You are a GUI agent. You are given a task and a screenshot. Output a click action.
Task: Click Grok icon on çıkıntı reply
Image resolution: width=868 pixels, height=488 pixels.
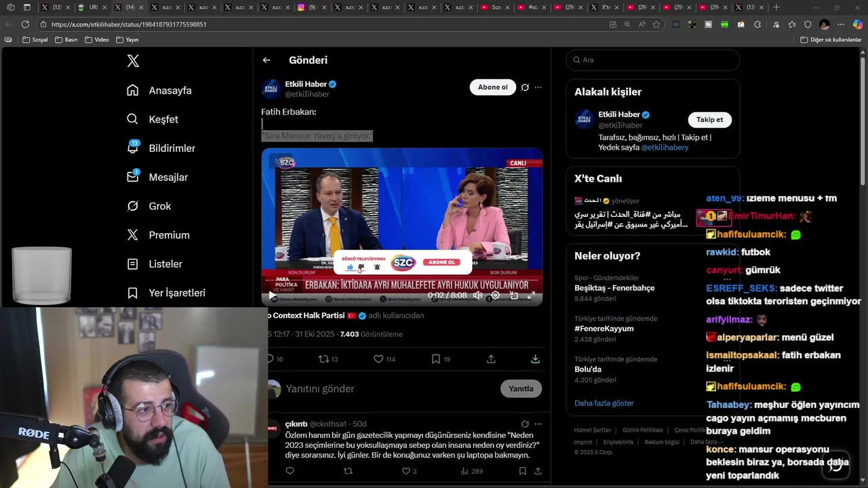pos(525,424)
